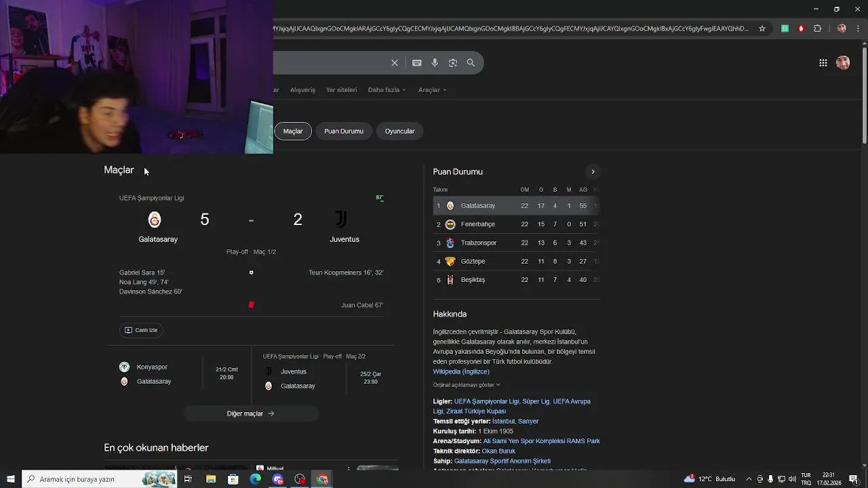The image size is (868, 488).
Task: Select the Alışveriş search tab
Action: pos(302,90)
